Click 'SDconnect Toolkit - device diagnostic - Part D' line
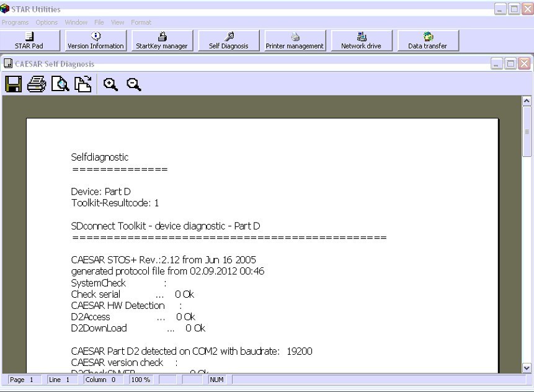Screen dimensions: 534x392 click(x=166, y=226)
